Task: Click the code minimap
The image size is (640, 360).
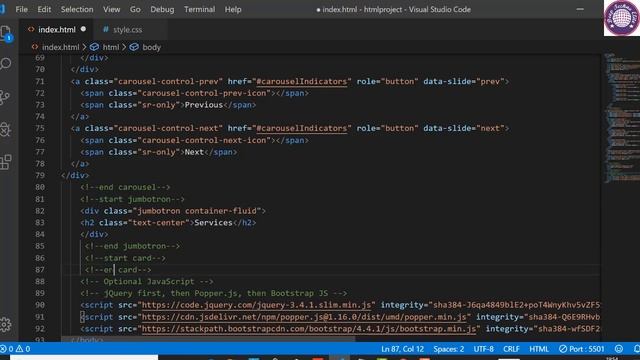Action: point(621,118)
